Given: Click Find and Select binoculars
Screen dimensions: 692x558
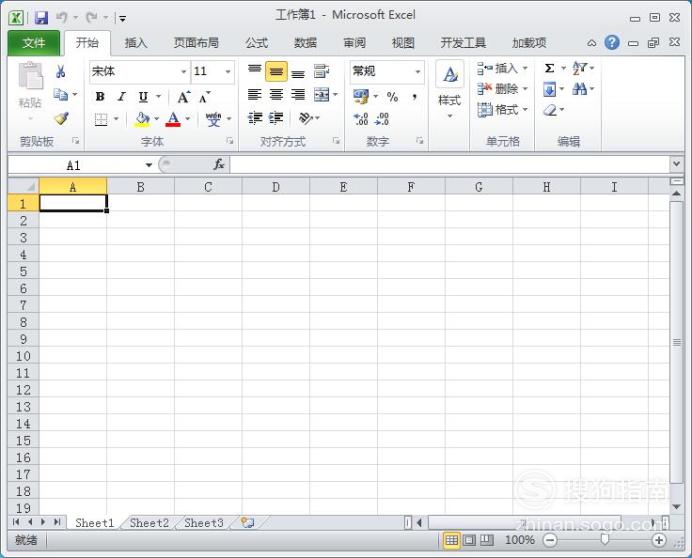Looking at the screenshot, I should click(579, 90).
